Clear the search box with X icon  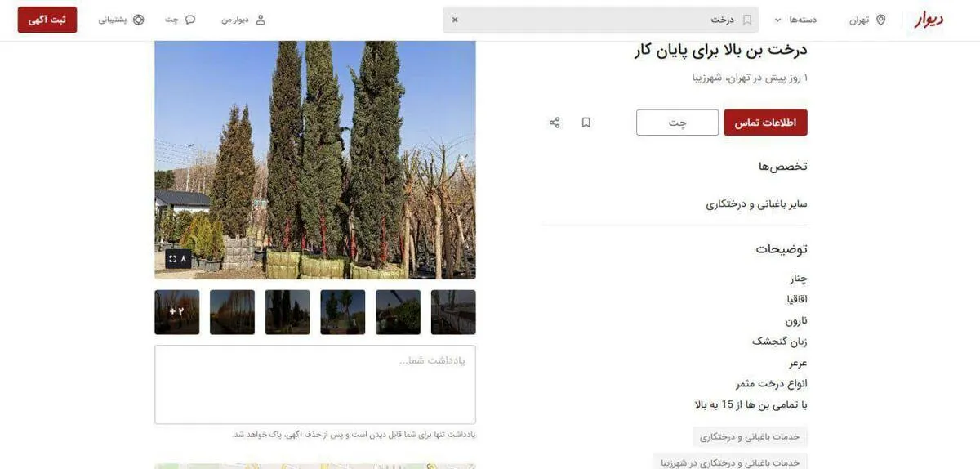pos(455,20)
